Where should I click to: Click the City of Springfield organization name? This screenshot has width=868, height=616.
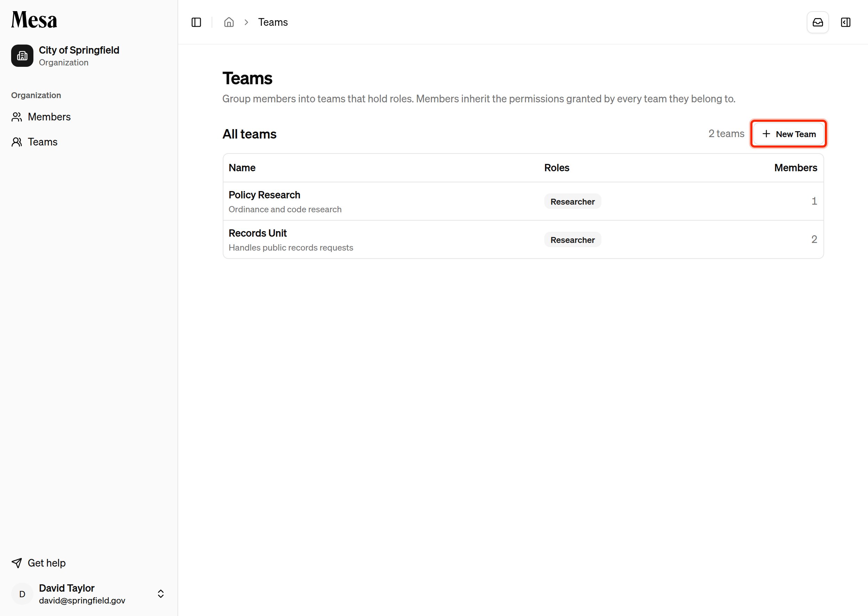coord(79,50)
